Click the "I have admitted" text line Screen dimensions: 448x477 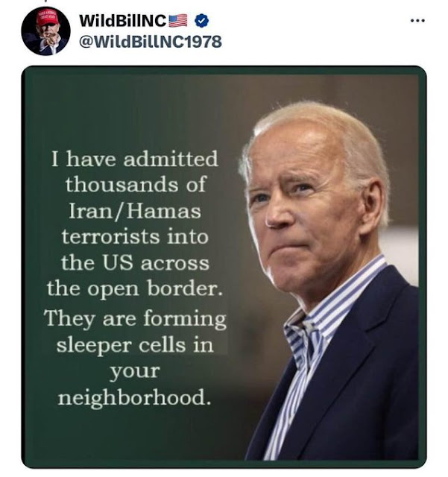[134, 159]
